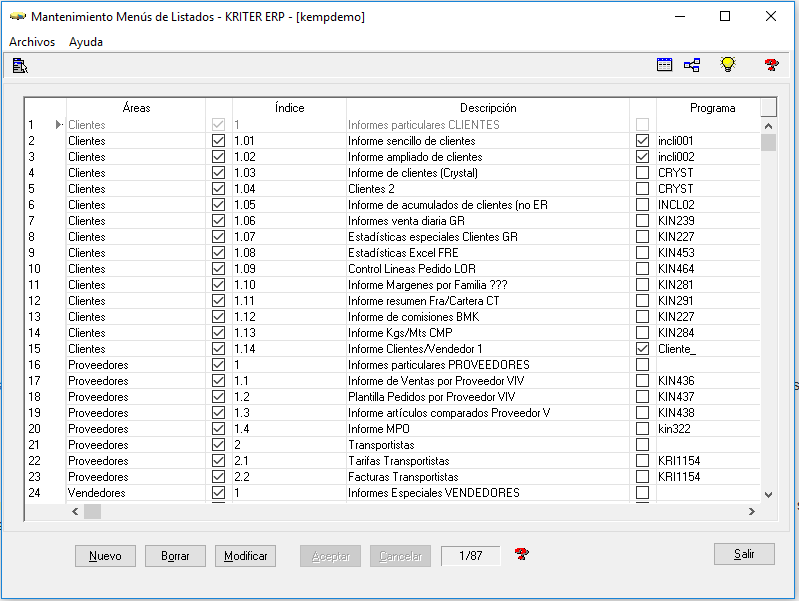
Task: Select 'Informe sencillo de clientes' cell
Action: click(x=488, y=141)
